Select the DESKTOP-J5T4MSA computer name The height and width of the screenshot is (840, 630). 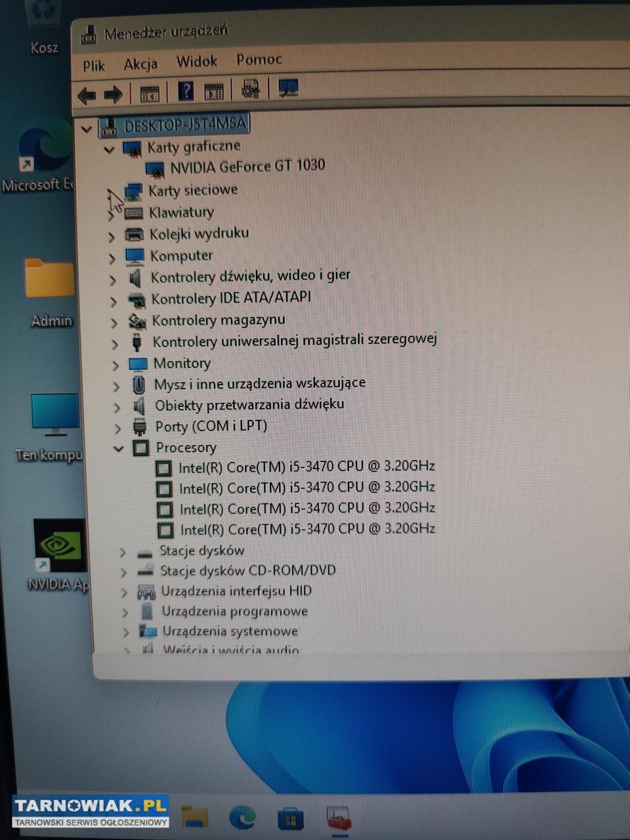pyautogui.click(x=185, y=124)
